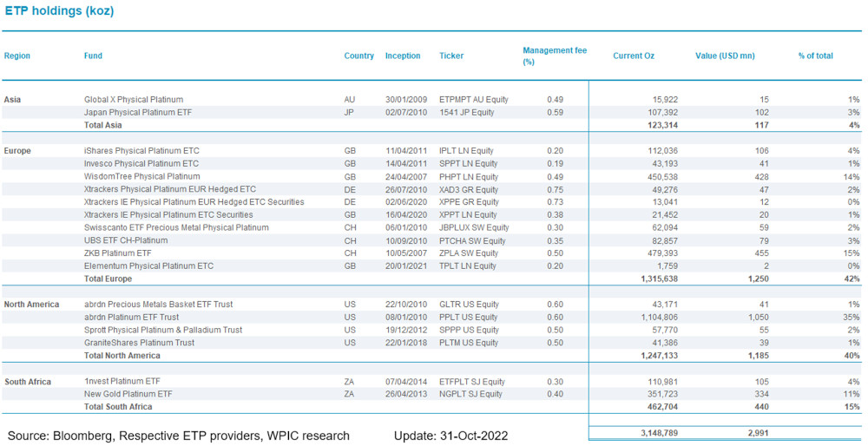Image resolution: width=868 pixels, height=446 pixels.
Task: Click ticker 'GLTR US Equity'
Action: tap(469, 305)
